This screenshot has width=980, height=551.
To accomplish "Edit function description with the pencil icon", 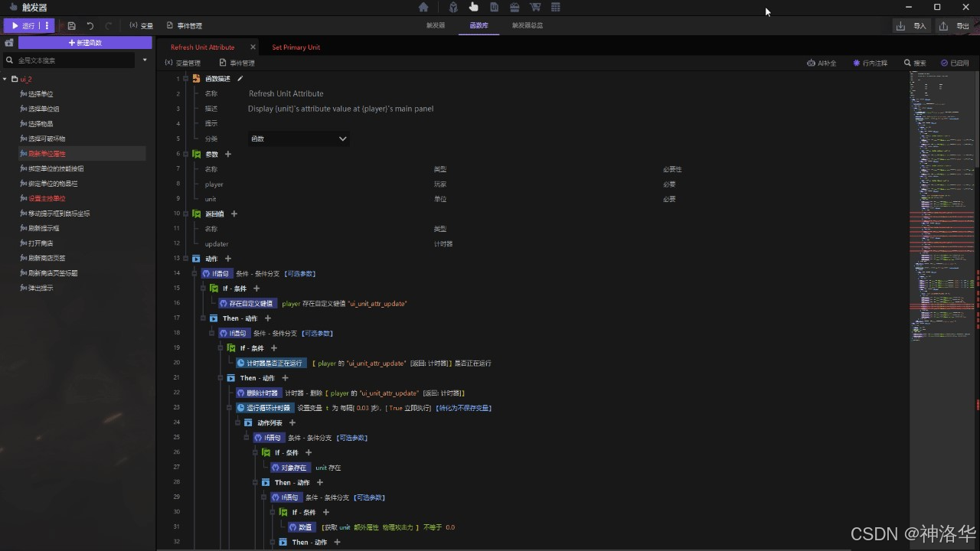I will click(240, 78).
